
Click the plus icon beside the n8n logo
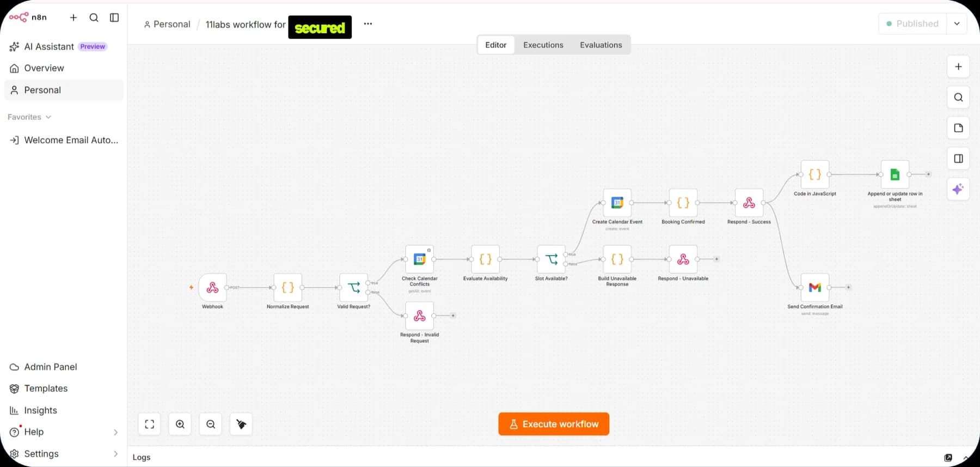pos(73,17)
